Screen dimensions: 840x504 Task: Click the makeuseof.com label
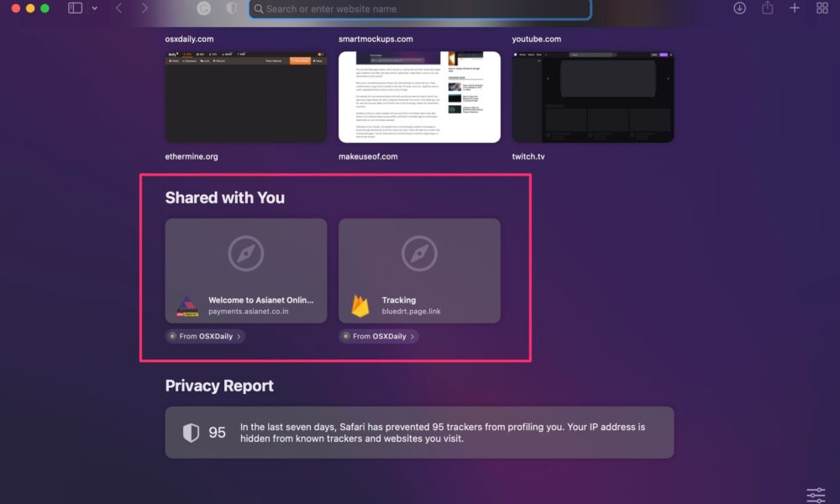tap(368, 156)
